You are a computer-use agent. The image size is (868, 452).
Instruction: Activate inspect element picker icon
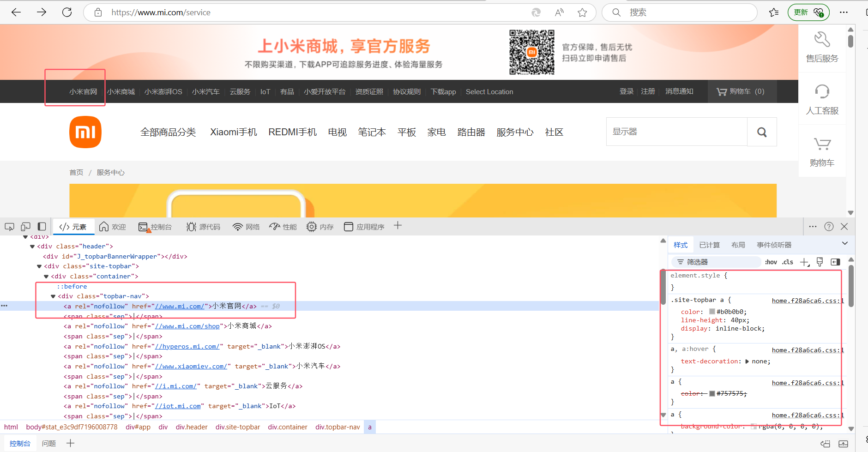9,227
